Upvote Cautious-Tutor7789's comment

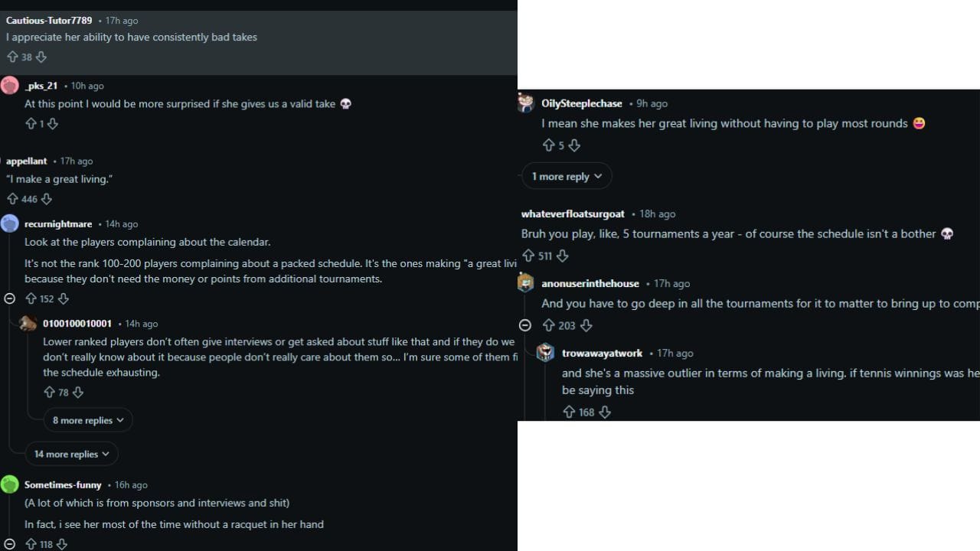pyautogui.click(x=11, y=57)
